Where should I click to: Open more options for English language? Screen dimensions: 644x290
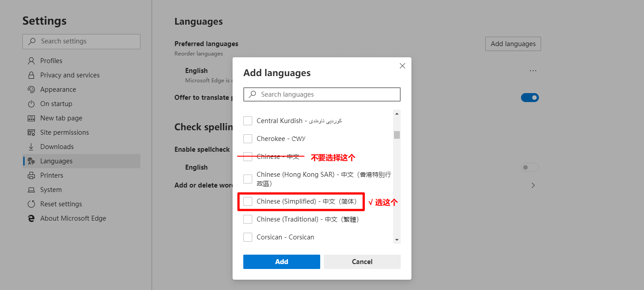coord(533,70)
